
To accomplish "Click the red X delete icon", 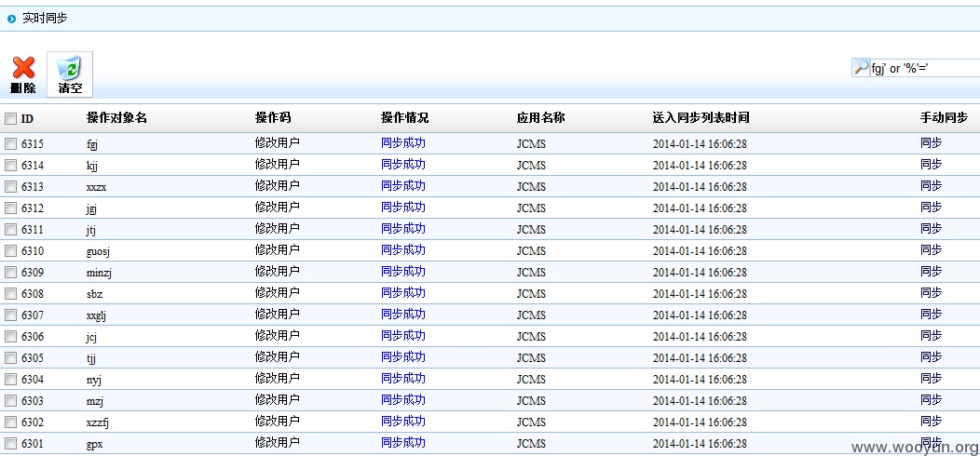I will 23,68.
